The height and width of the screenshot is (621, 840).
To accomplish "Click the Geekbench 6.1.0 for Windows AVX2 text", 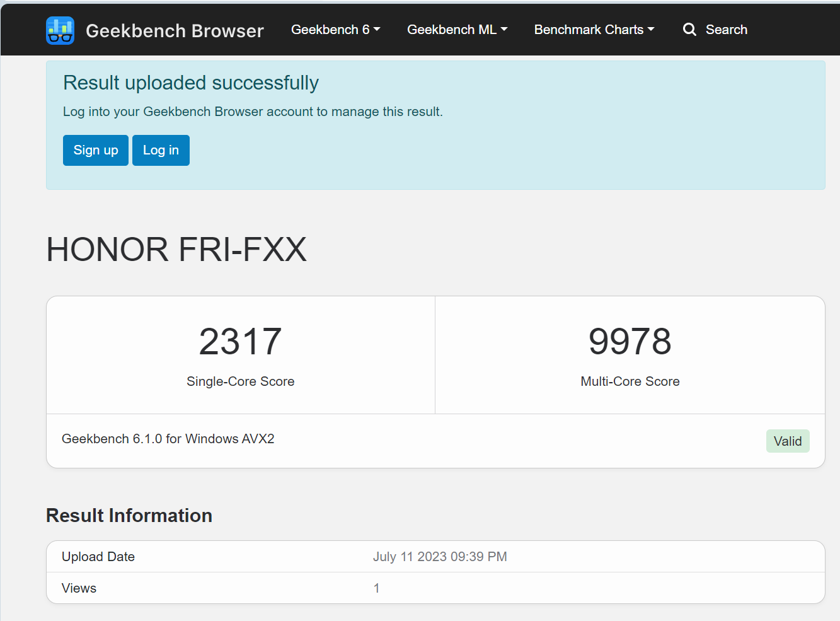I will [x=168, y=439].
